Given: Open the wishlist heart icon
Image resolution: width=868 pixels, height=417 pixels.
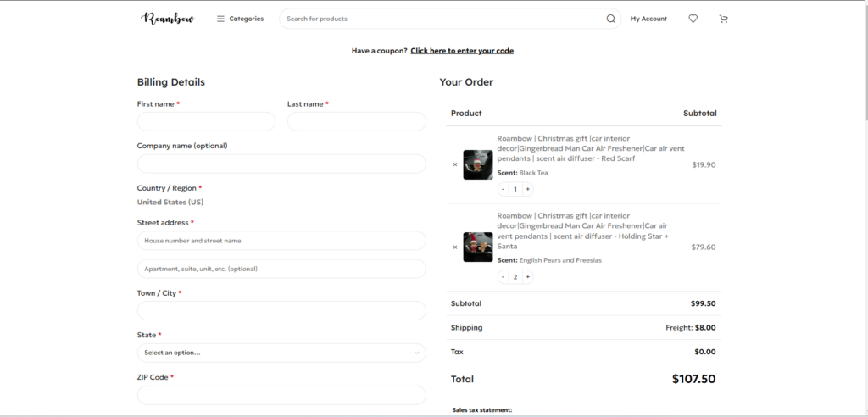Looking at the screenshot, I should point(693,19).
